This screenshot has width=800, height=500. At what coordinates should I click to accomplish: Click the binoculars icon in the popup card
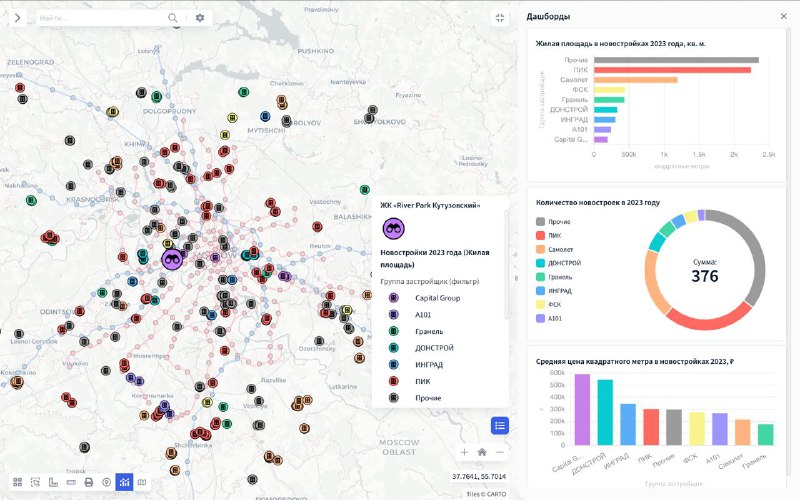coord(393,229)
